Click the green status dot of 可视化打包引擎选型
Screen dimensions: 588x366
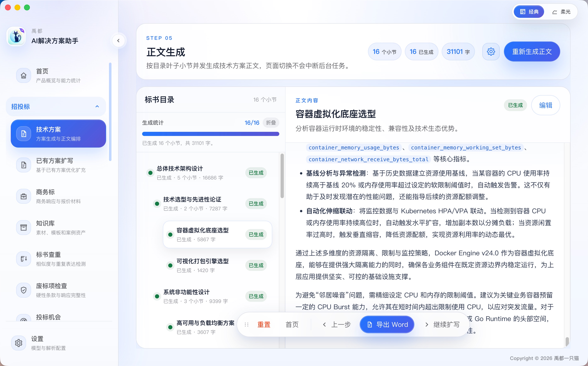[170, 265]
